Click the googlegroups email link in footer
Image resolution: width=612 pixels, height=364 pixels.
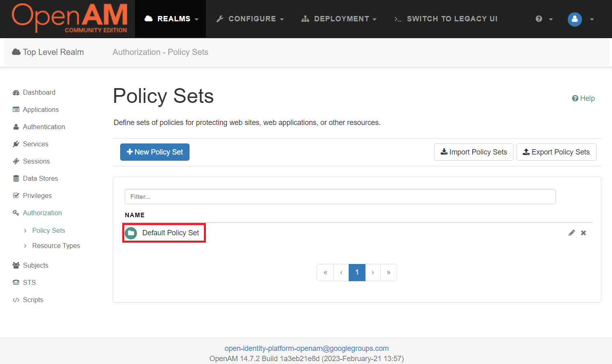(306, 348)
